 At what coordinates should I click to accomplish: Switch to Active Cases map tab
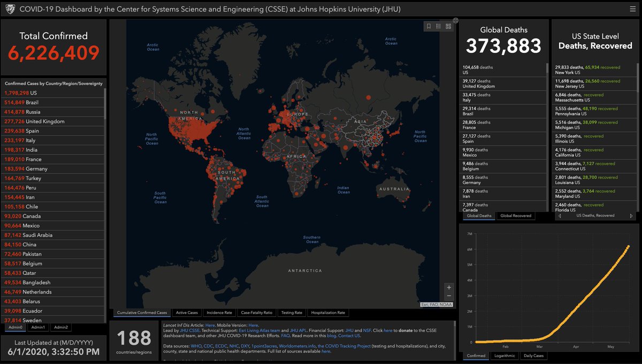tap(187, 313)
